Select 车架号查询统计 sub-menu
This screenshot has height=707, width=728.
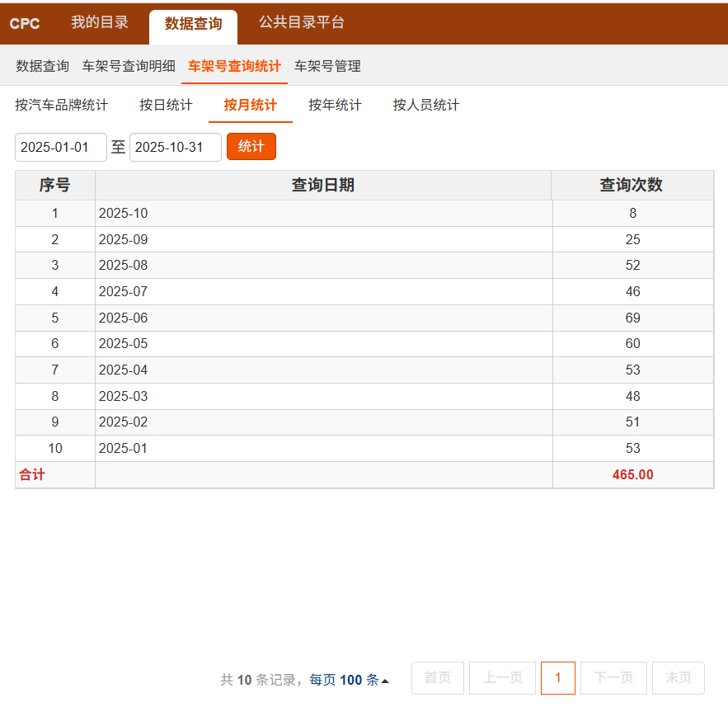pos(234,66)
